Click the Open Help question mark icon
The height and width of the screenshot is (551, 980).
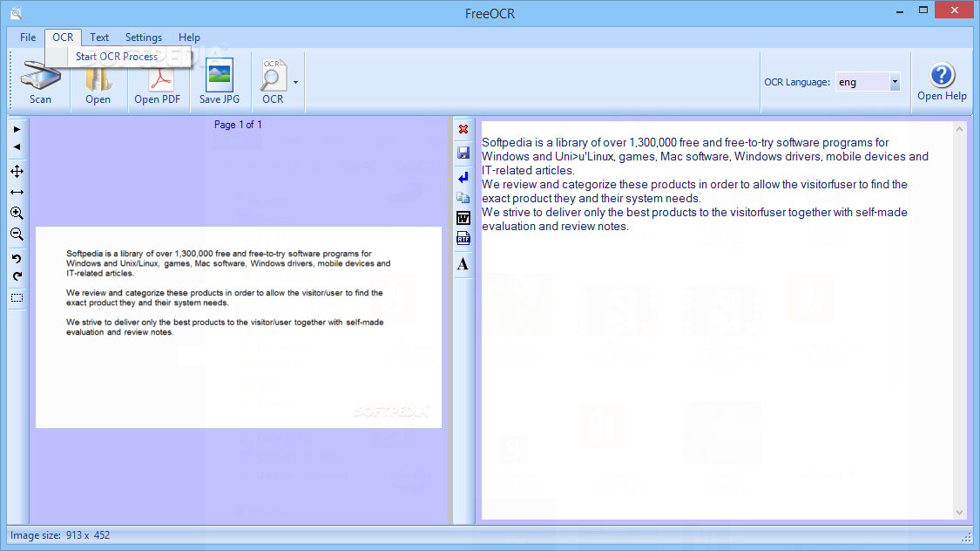[942, 76]
